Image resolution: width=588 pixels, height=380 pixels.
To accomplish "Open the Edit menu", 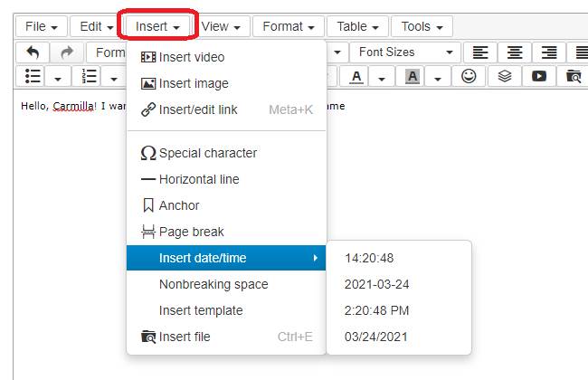I will (x=97, y=26).
